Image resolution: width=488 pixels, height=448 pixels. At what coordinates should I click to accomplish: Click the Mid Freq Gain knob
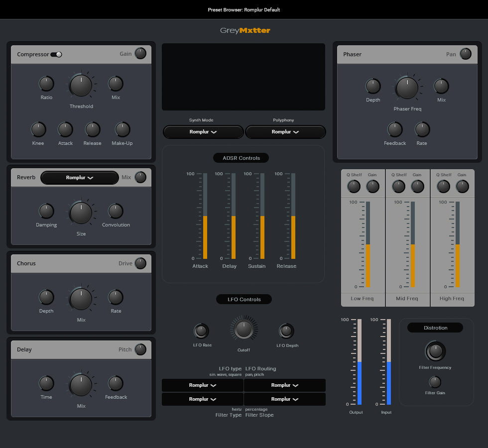pos(417,186)
